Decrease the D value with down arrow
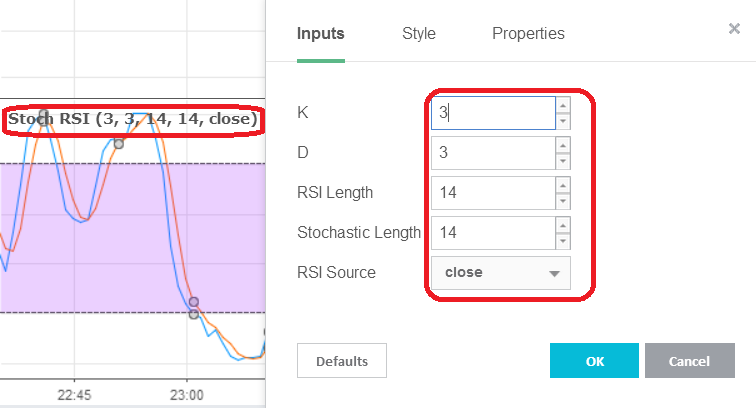This screenshot has height=408, width=756. click(x=563, y=161)
